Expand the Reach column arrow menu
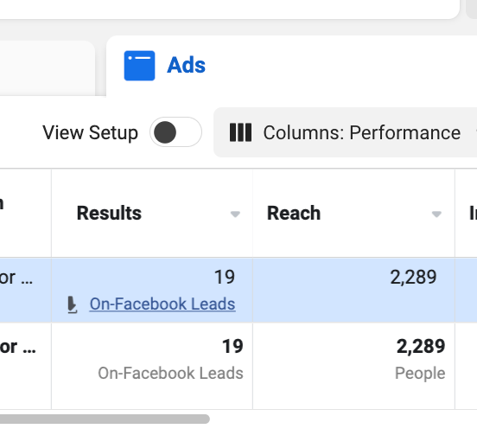The image size is (477, 448). 436,214
